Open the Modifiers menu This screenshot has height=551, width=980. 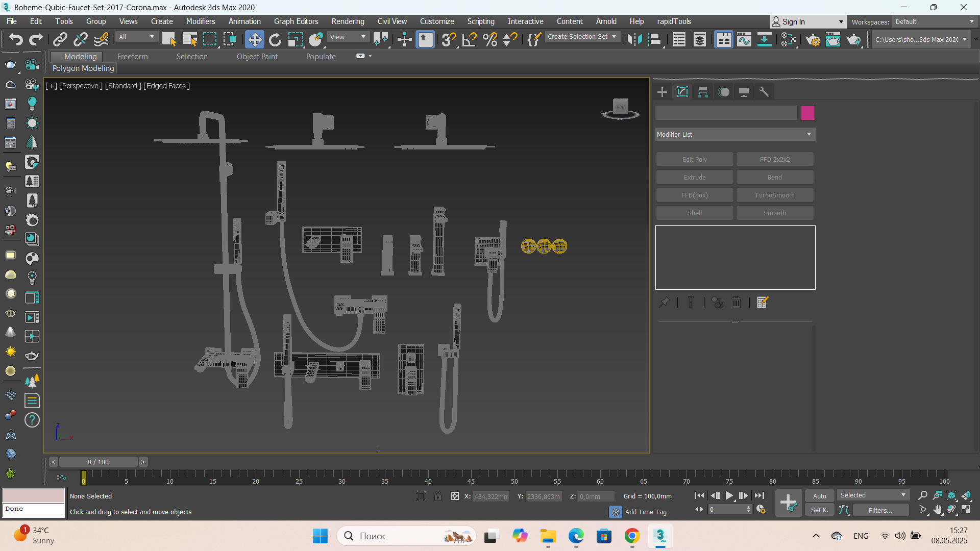coord(201,21)
